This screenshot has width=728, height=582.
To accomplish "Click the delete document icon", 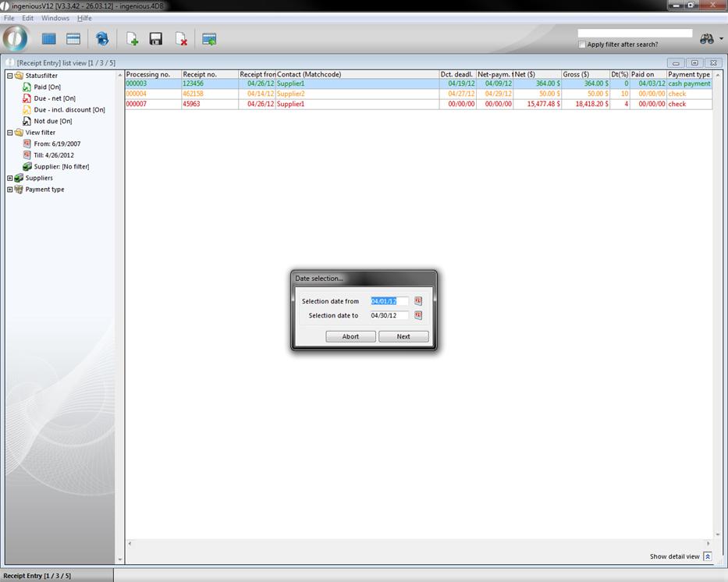I will coord(180,39).
